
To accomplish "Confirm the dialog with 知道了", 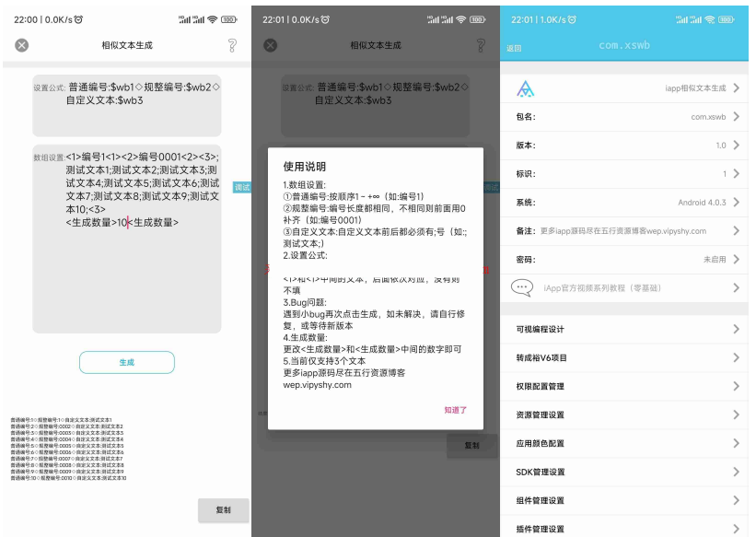I will point(456,410).
